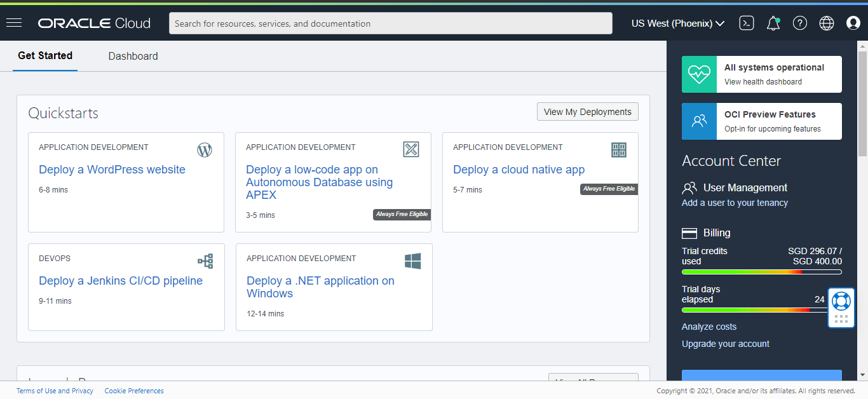Viewport: 868px width, 399px height.
Task: Launch the Cloud Shell terminal icon
Action: click(747, 24)
